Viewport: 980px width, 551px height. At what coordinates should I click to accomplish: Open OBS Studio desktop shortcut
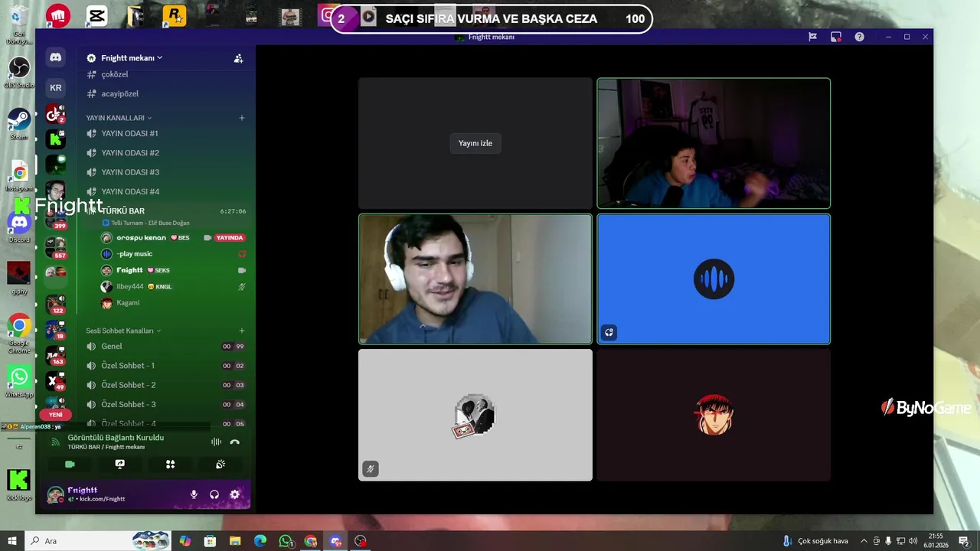(x=19, y=72)
